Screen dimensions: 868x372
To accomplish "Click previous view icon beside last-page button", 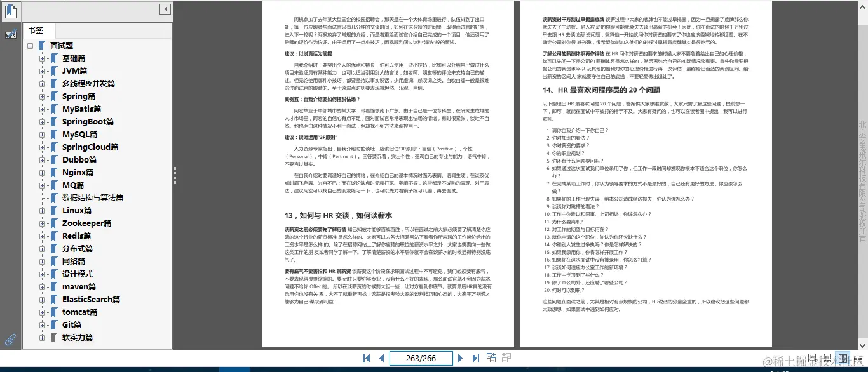I will 492,359.
